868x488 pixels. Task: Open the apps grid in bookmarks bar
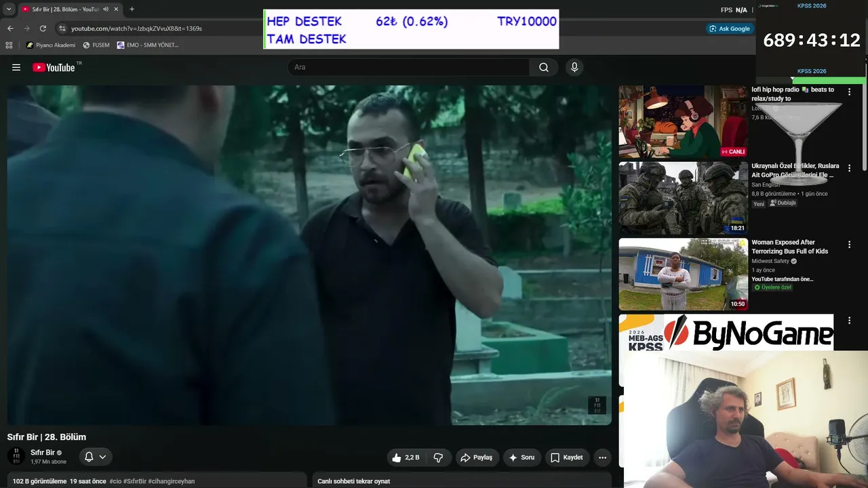coord(9,45)
